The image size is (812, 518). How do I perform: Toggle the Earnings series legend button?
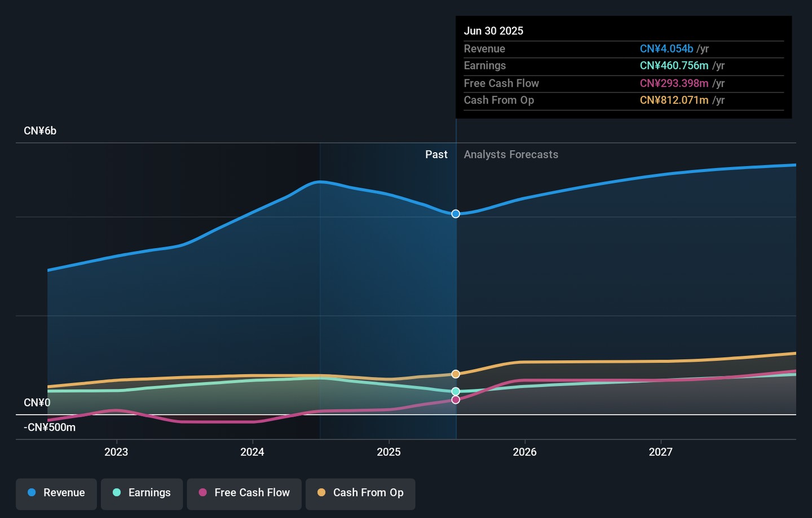point(142,493)
